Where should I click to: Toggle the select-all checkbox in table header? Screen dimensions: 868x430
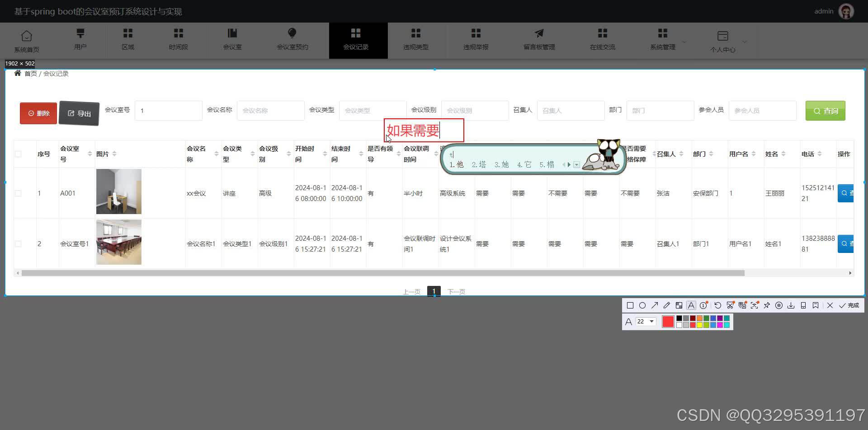(x=18, y=154)
